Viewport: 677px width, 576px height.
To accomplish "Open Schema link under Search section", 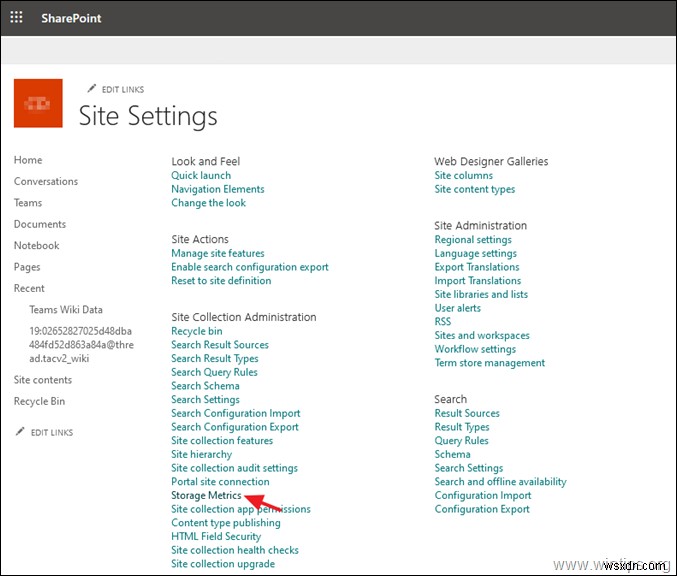I will pyautogui.click(x=452, y=455).
